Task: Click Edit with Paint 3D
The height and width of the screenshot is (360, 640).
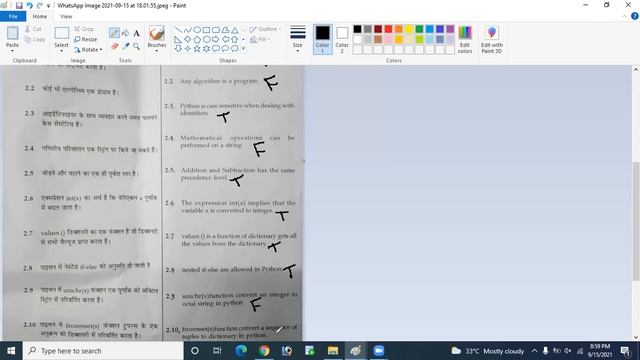Action: pos(491,39)
